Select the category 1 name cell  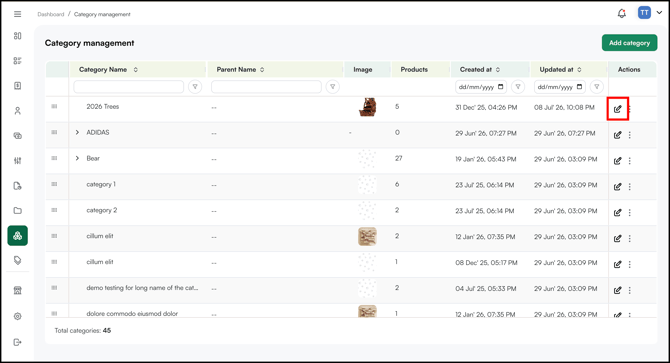tap(101, 184)
